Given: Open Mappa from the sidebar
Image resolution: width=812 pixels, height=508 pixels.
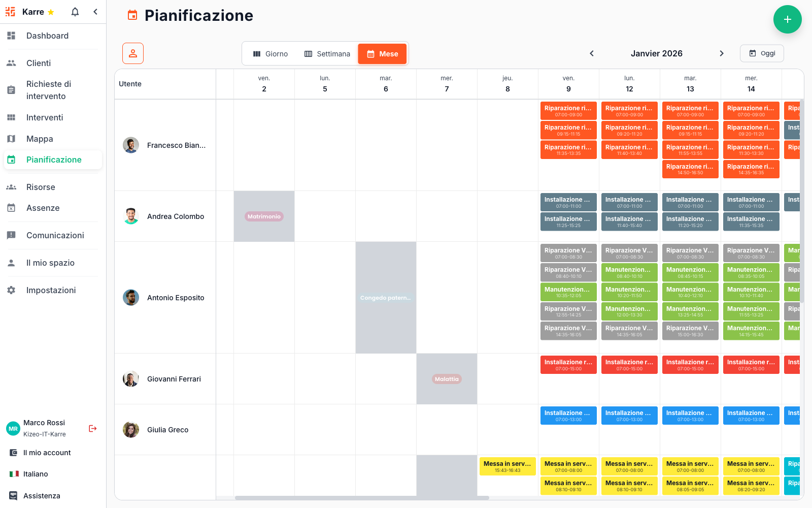Looking at the screenshot, I should click(40, 139).
